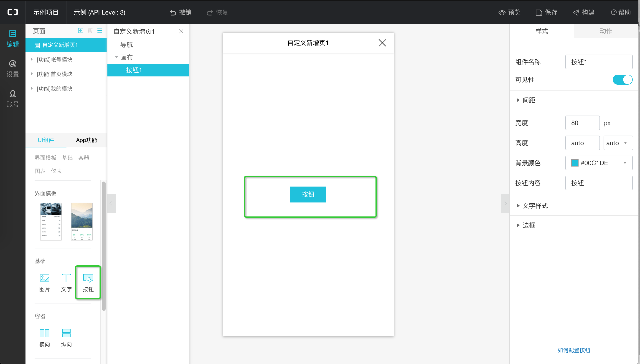Collapse the right properties panel arrow handle
The width and height of the screenshot is (640, 364).
505,203
